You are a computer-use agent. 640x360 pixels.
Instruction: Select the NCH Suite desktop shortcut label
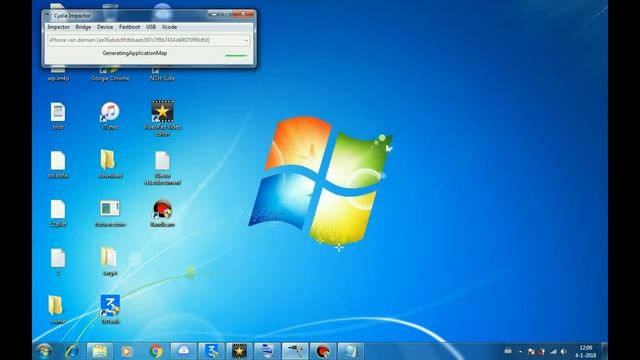click(162, 78)
